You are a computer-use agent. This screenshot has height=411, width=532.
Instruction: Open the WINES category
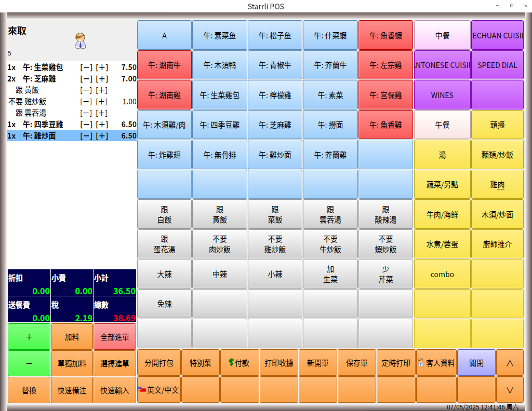(442, 95)
